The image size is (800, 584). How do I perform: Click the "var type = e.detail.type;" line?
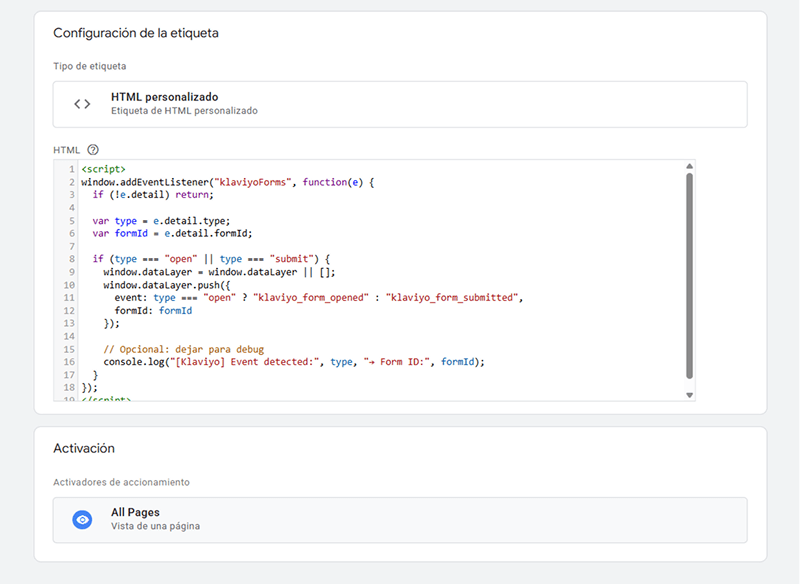161,221
